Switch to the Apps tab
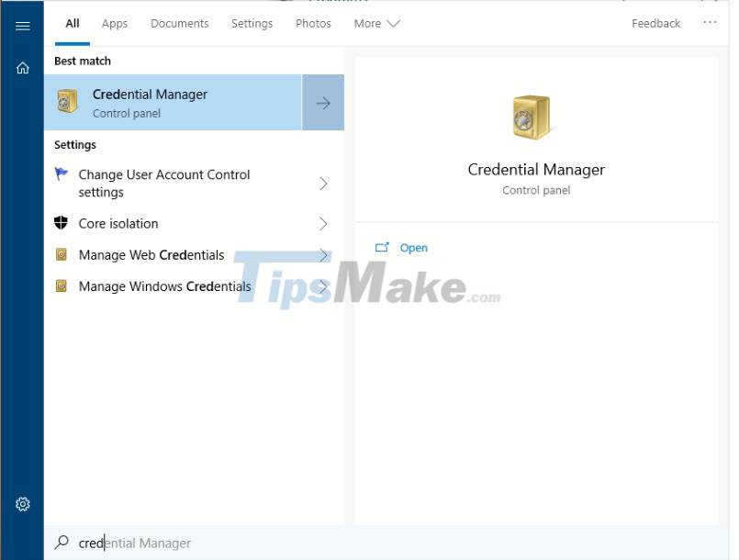 115,24
